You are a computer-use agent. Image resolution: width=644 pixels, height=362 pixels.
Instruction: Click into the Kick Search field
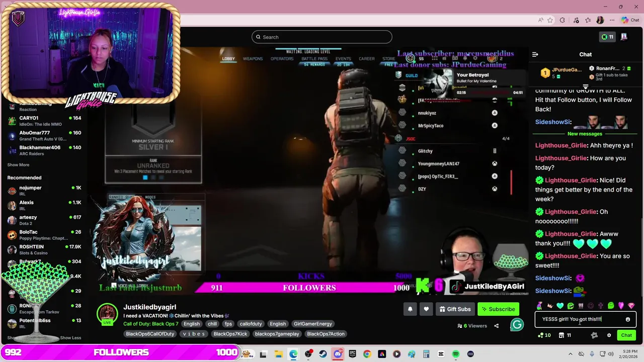pyautogui.click(x=322, y=37)
